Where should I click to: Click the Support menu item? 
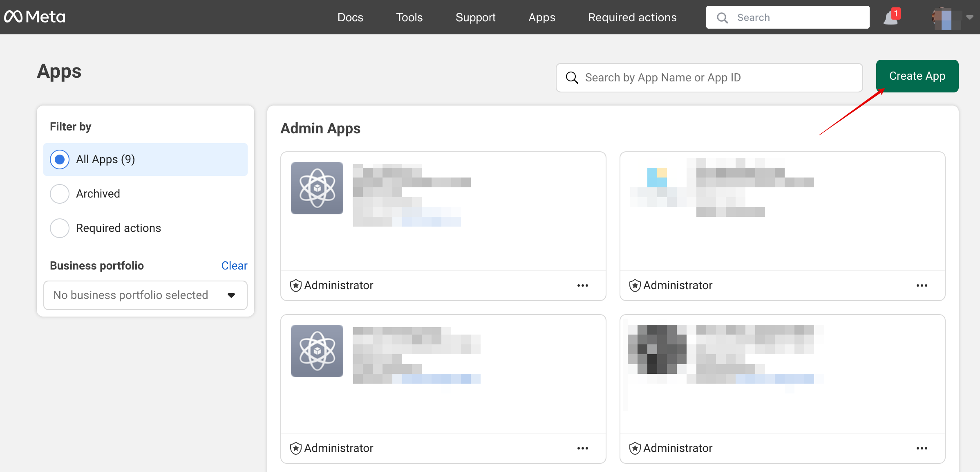(475, 17)
